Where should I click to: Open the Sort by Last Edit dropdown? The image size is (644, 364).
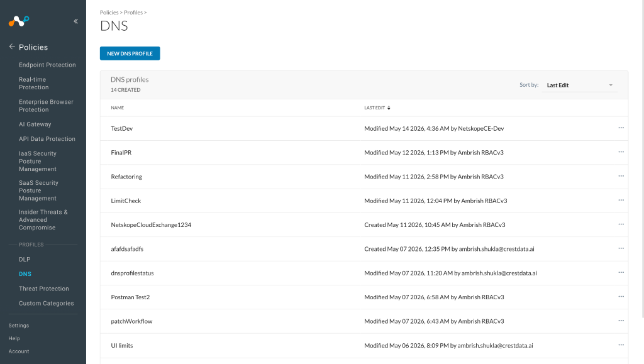[x=579, y=85]
